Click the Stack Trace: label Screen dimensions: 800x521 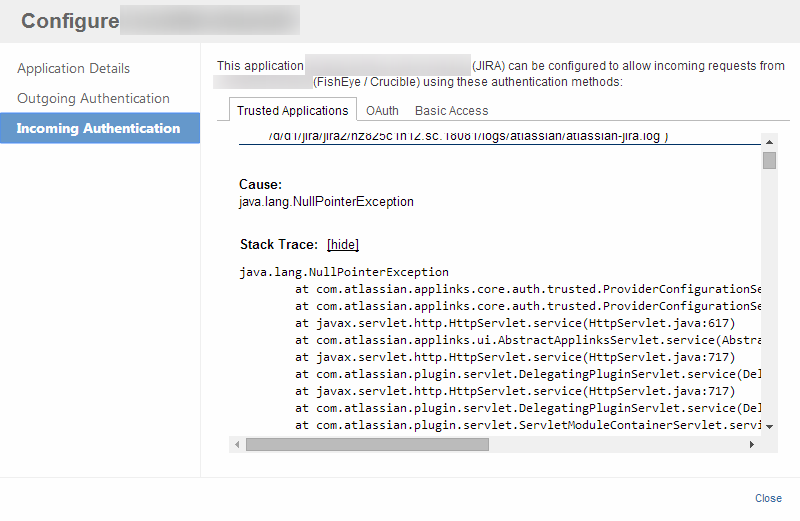pos(279,244)
